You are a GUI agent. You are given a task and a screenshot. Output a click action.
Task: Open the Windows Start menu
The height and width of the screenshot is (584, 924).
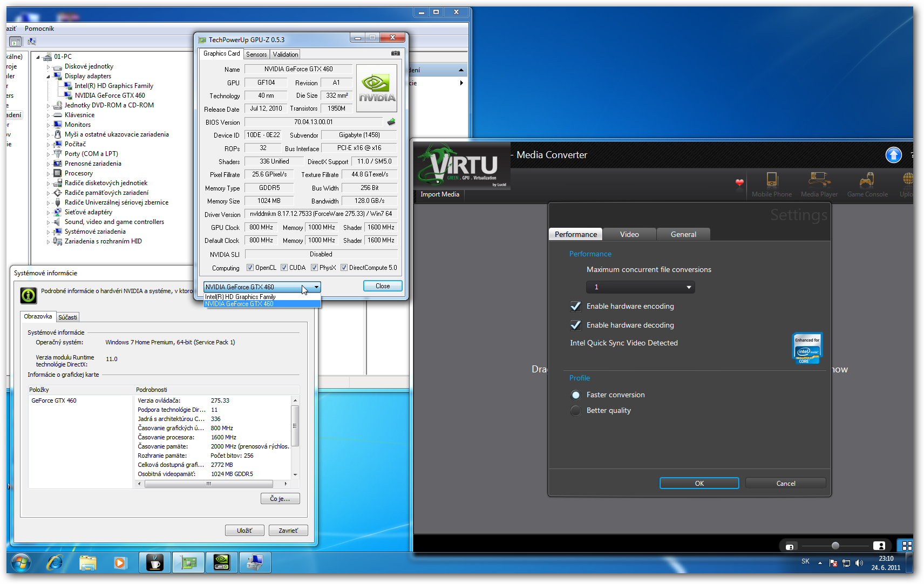click(x=21, y=563)
